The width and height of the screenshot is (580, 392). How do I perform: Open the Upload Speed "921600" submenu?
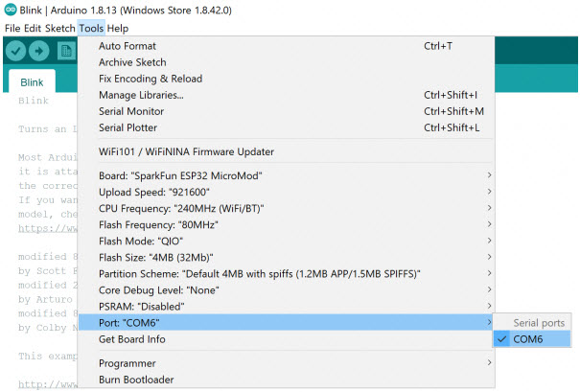(x=146, y=192)
